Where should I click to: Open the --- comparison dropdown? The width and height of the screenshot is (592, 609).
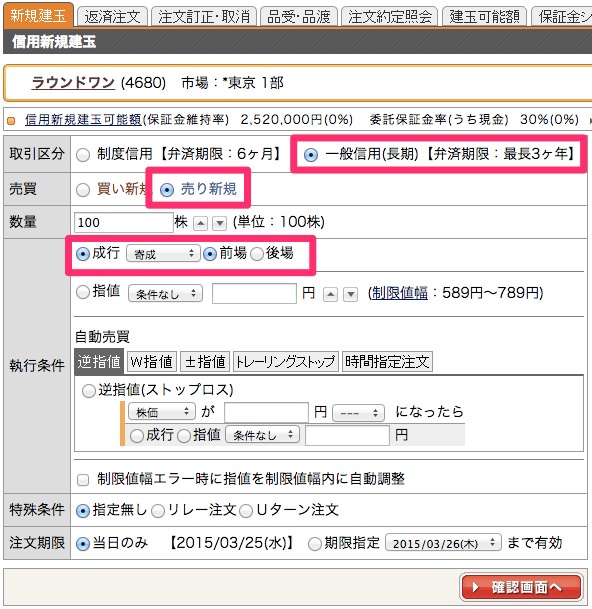(x=359, y=413)
